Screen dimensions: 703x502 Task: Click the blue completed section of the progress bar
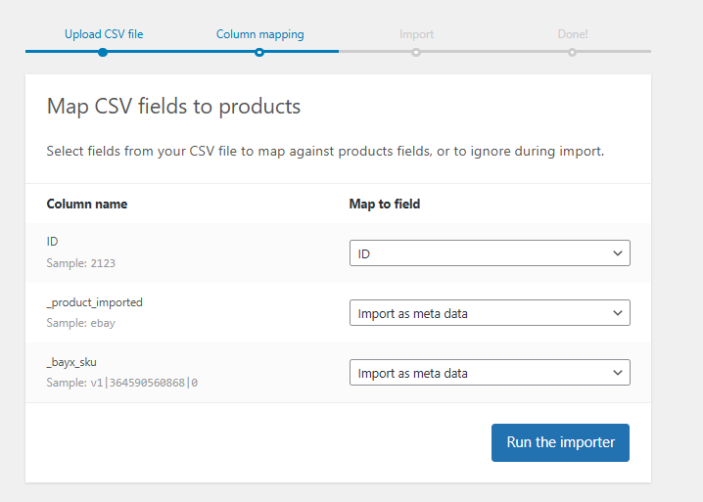tap(180, 51)
